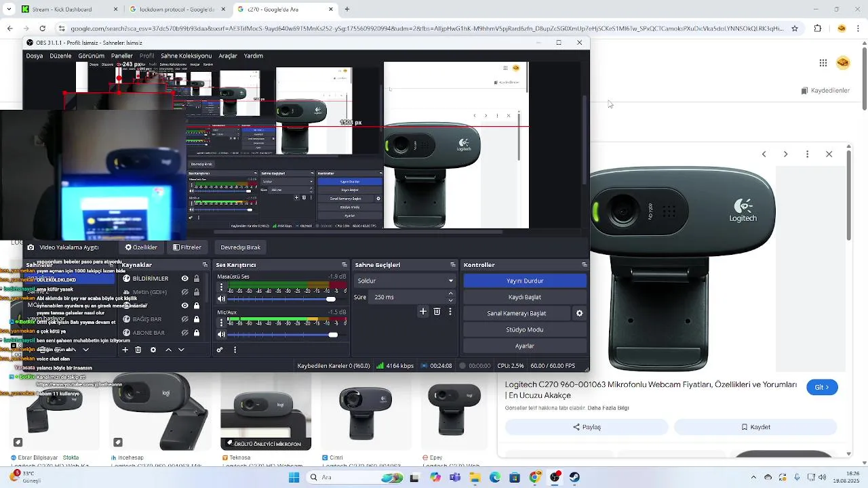
Task: Show the ABONE BAR source
Action: (184, 333)
